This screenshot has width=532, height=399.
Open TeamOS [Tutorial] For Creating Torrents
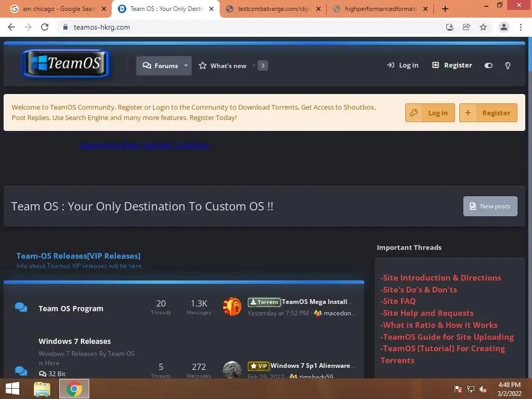point(443,354)
